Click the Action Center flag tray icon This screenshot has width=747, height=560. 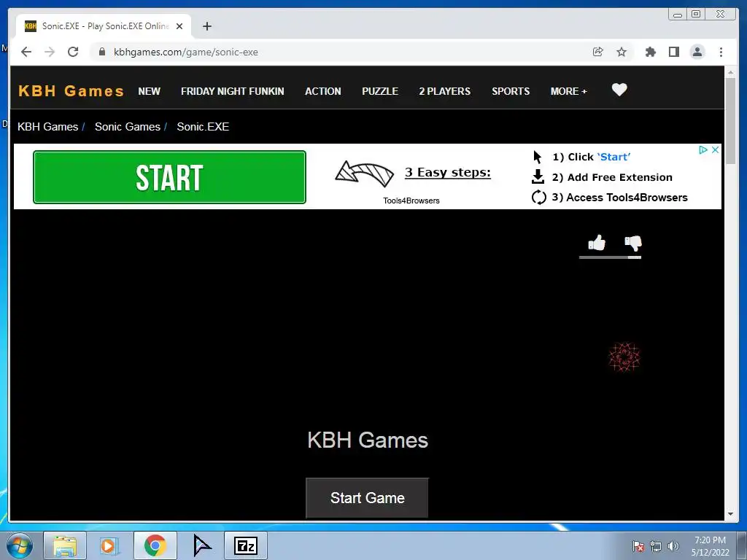[638, 546]
